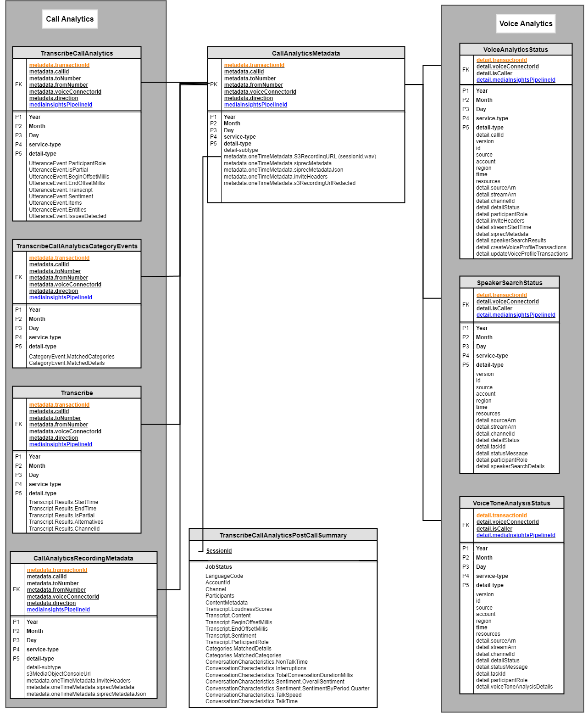Click detail.isCaller in VoiceAnalyticsStatus
This screenshot has height=717, width=588.
494,73
